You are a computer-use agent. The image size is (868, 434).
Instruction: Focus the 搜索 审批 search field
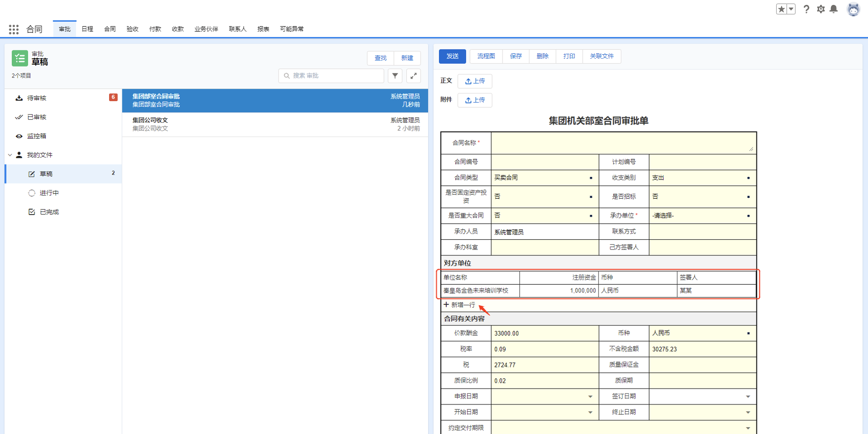[331, 76]
